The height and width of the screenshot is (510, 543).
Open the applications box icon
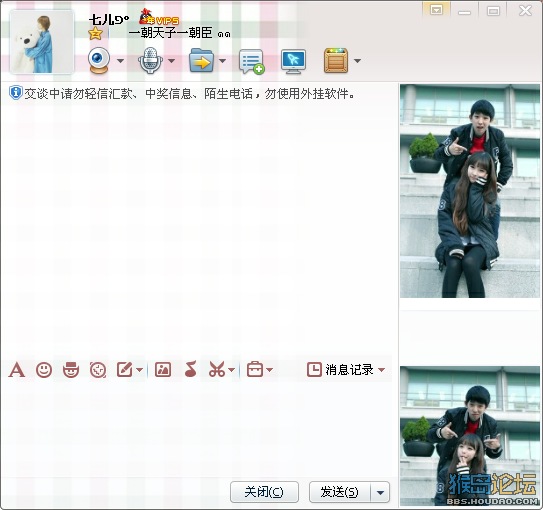[x=336, y=61]
